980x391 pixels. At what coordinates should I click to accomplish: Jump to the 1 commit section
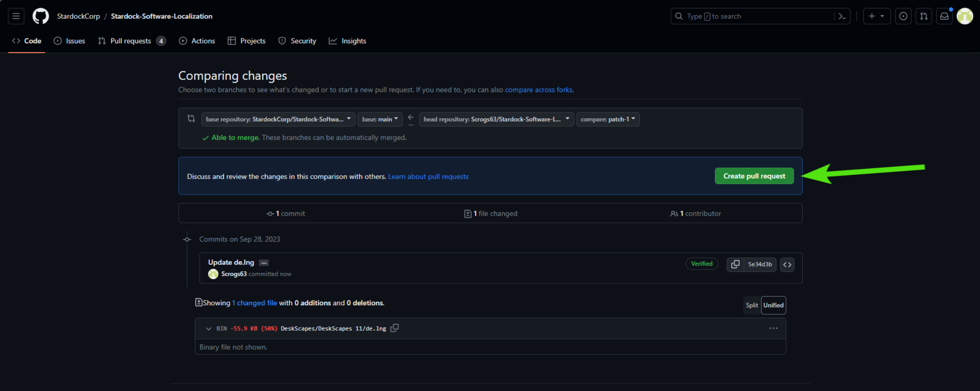click(286, 213)
